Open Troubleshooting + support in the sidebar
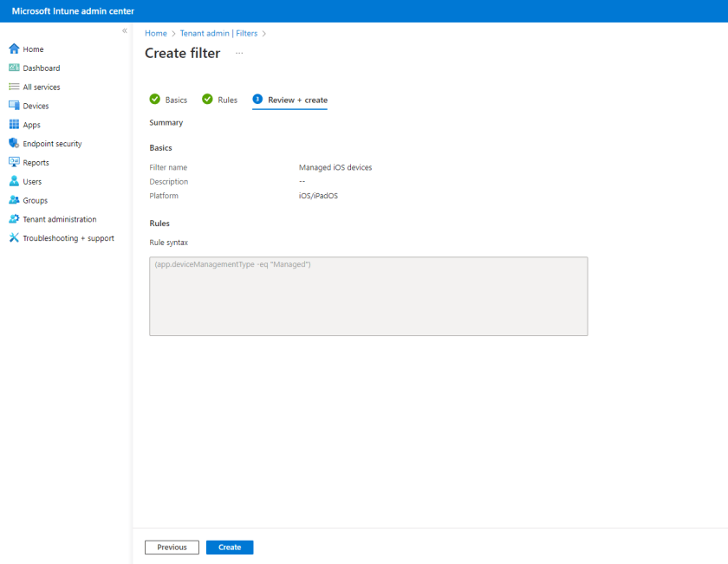The width and height of the screenshot is (728, 564). [x=68, y=238]
